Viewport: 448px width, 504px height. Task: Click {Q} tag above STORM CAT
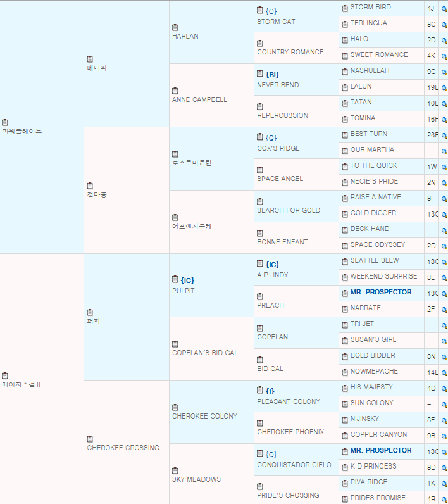coord(271,11)
